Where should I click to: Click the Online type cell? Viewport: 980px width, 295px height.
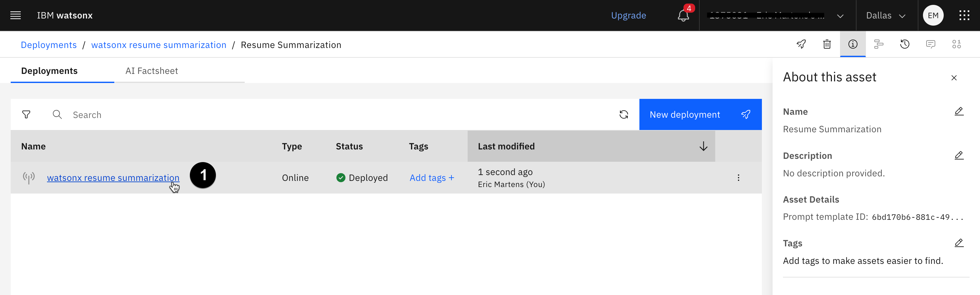[x=295, y=178]
